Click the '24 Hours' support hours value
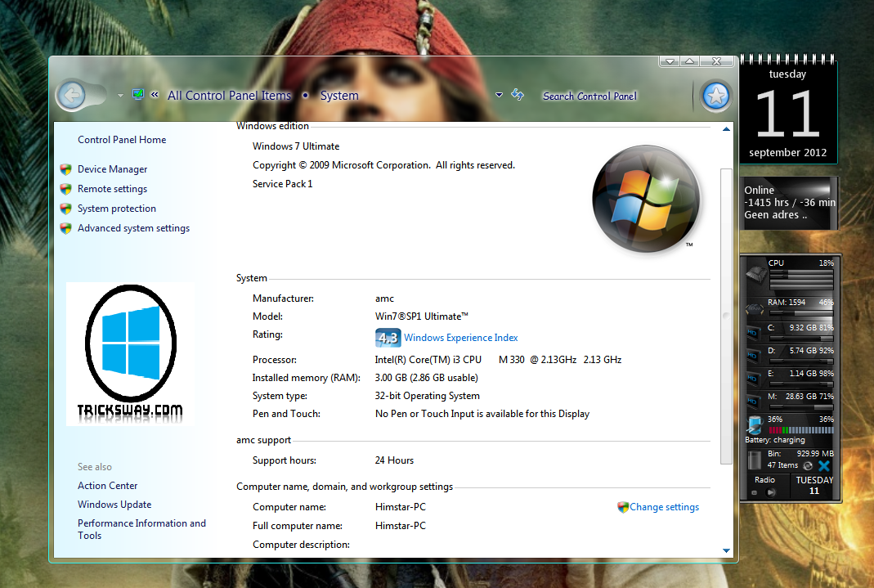Viewport: 874px width, 588px height. [x=394, y=460]
